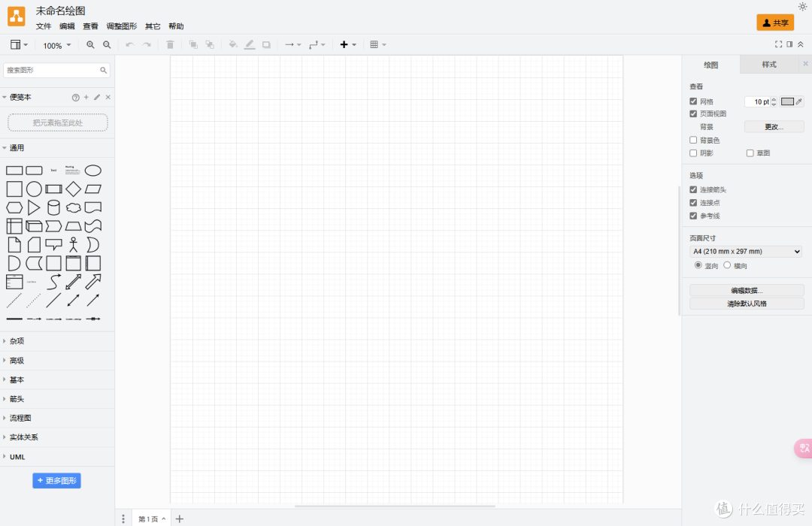Toggle fullscreen mode icon

778,44
